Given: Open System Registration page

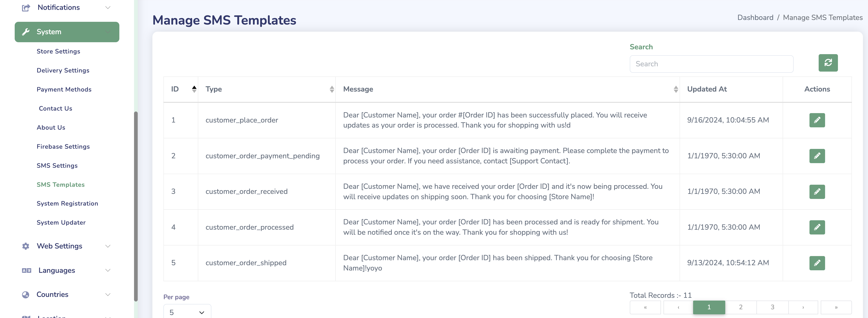Looking at the screenshot, I should (67, 204).
